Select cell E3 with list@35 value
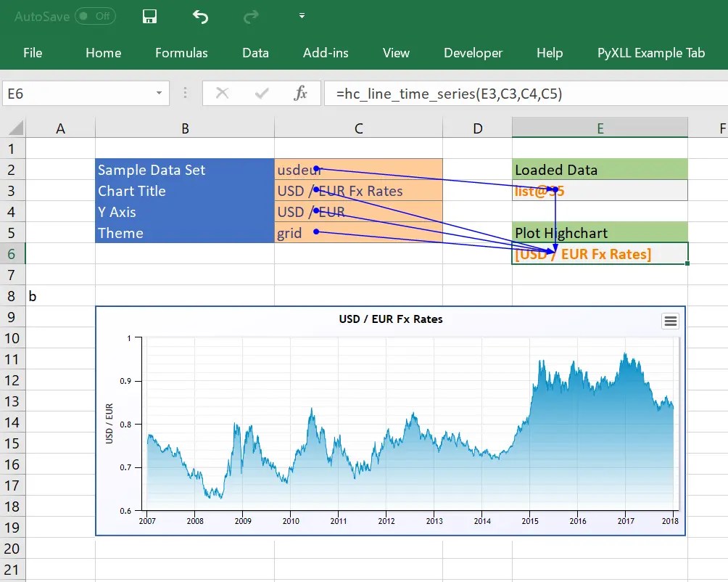The height and width of the screenshot is (582, 728). 600,190
